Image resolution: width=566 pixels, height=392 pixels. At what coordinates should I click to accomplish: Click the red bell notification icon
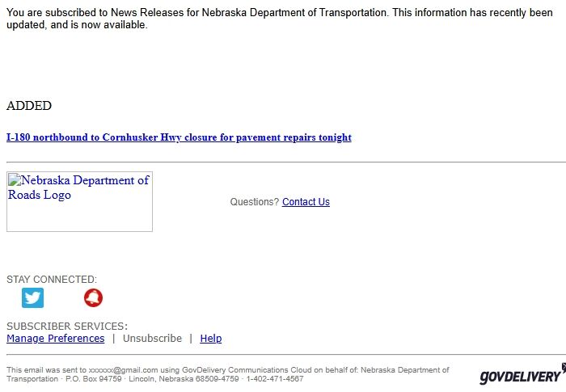click(93, 297)
